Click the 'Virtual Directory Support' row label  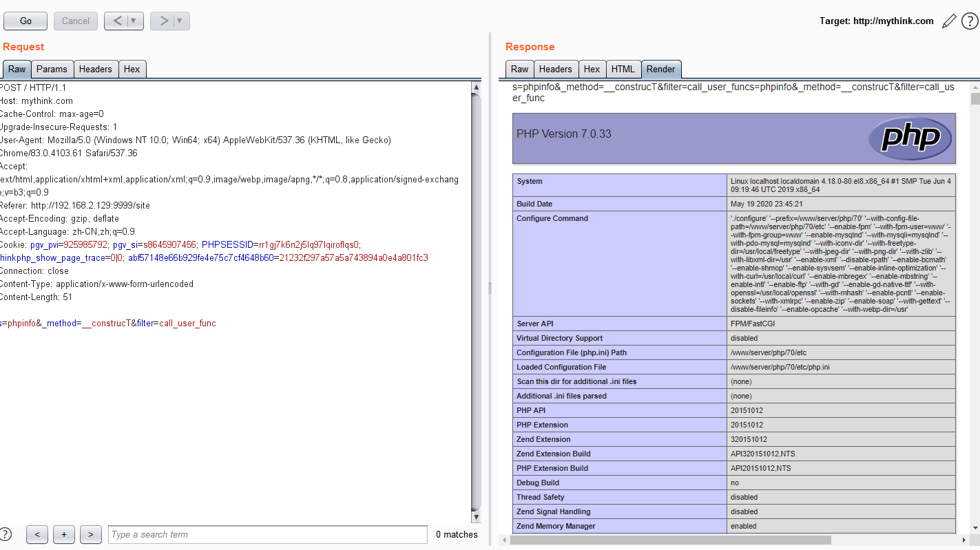(x=560, y=338)
